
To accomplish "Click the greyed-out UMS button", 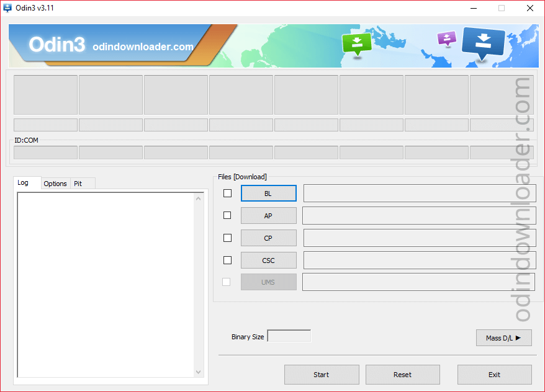I will click(x=269, y=282).
